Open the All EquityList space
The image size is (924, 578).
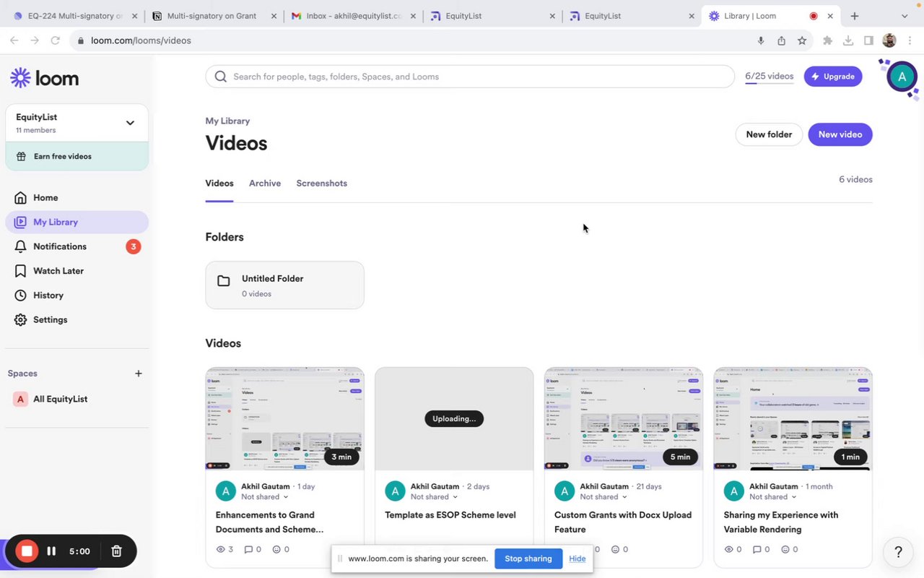click(x=77, y=399)
